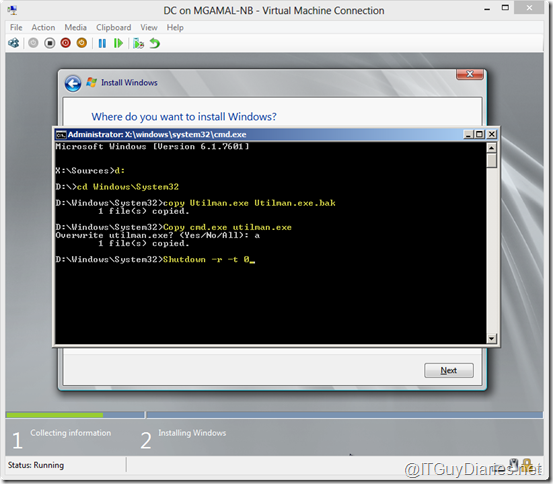553x484 pixels.
Task: Click the cmd vertical scrollbar thumb
Action: click(x=492, y=161)
